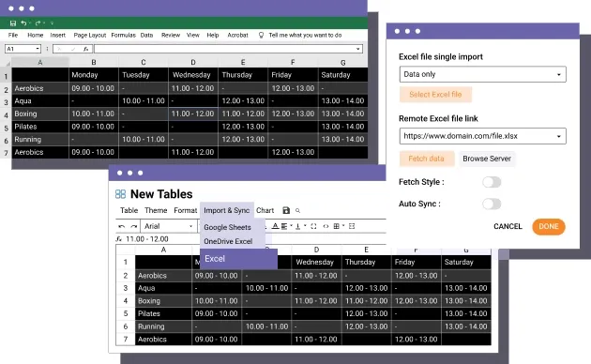This screenshot has height=364, width=591.
Task: Click the text color A icon in New Tables
Action: [275, 226]
